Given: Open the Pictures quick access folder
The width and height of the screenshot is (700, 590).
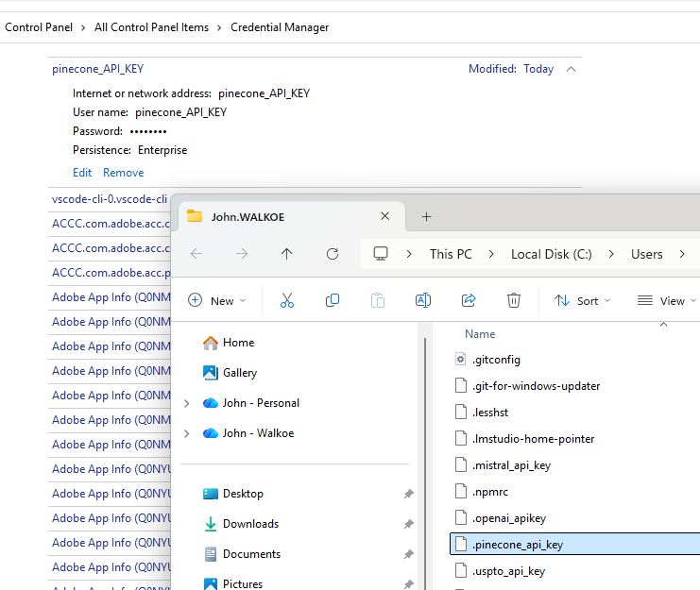Looking at the screenshot, I should coord(233,583).
